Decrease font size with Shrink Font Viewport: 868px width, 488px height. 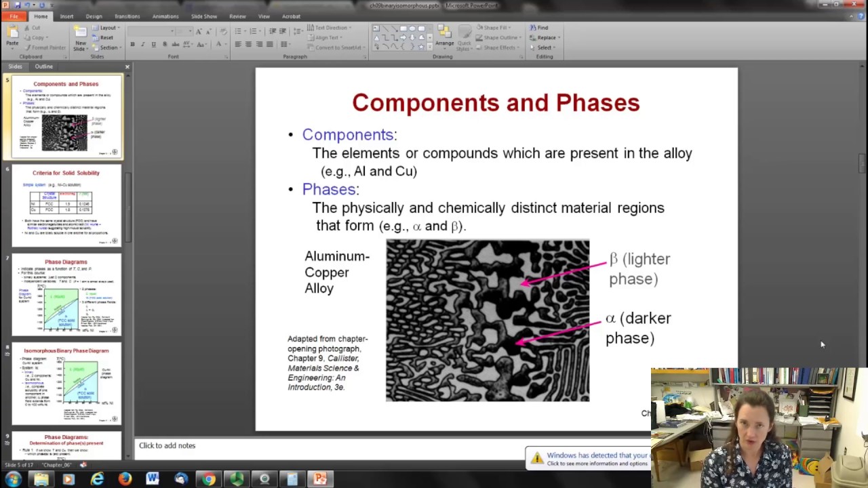(x=208, y=31)
